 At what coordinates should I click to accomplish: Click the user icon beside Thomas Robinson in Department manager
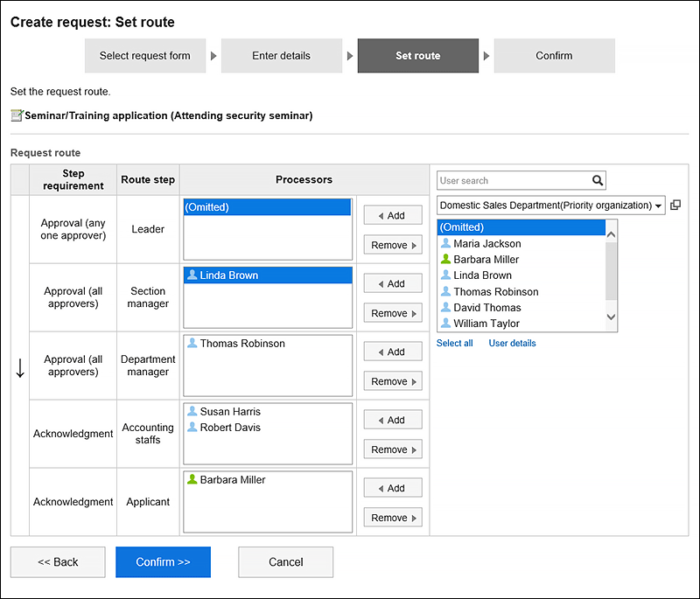[x=192, y=343]
